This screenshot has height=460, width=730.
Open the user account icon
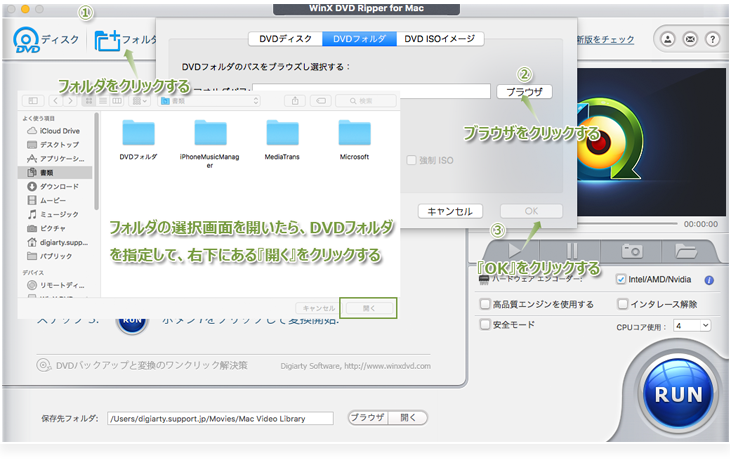point(668,39)
